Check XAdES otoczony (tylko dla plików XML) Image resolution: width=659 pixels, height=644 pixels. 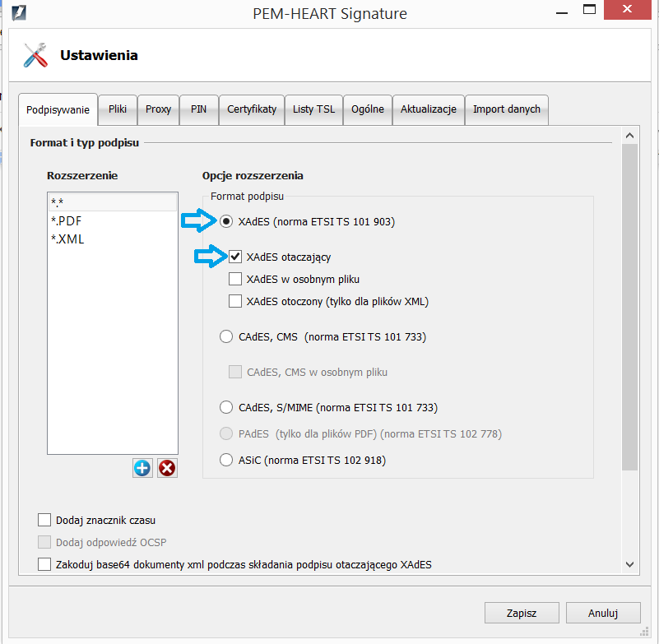point(235,301)
